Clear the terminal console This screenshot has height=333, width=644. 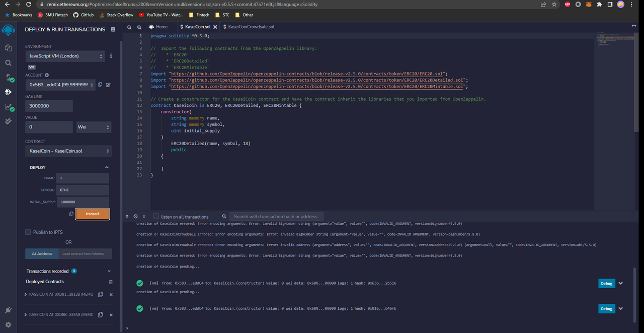point(135,217)
